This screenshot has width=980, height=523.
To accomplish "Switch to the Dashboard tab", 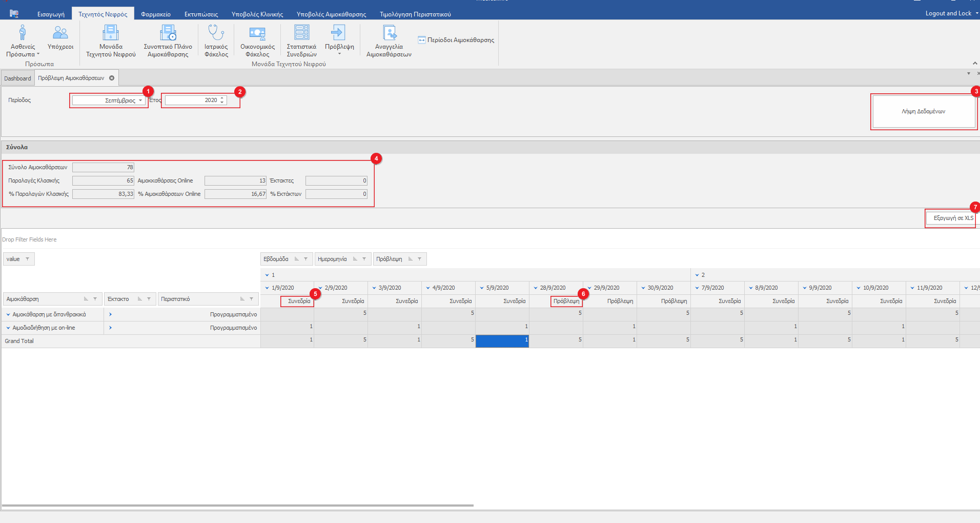I will pos(17,78).
